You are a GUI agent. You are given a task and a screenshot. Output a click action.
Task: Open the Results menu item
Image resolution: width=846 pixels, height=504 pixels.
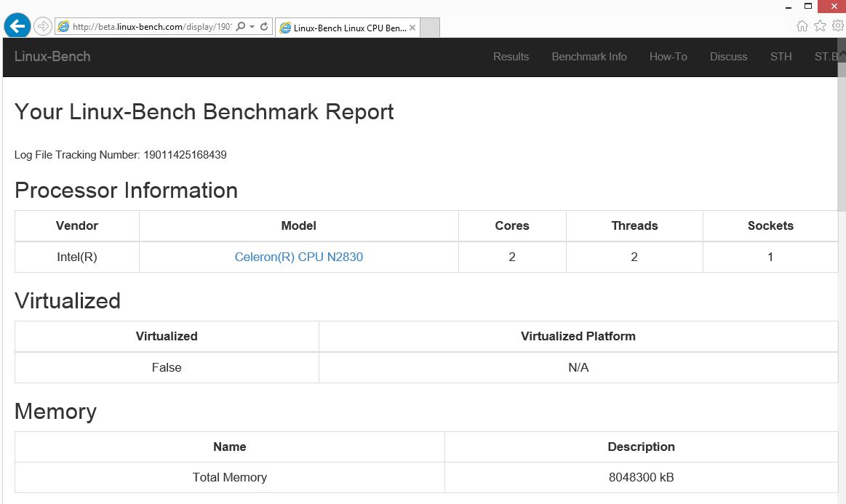tap(511, 57)
